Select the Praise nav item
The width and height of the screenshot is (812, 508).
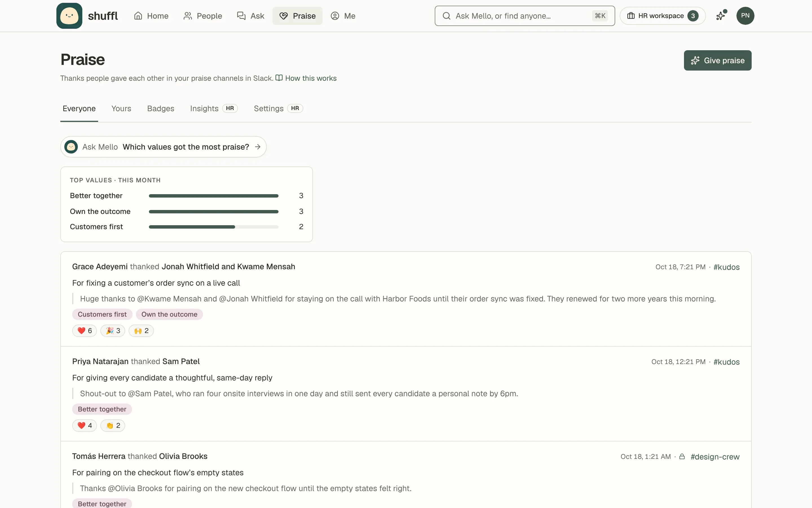pos(297,16)
